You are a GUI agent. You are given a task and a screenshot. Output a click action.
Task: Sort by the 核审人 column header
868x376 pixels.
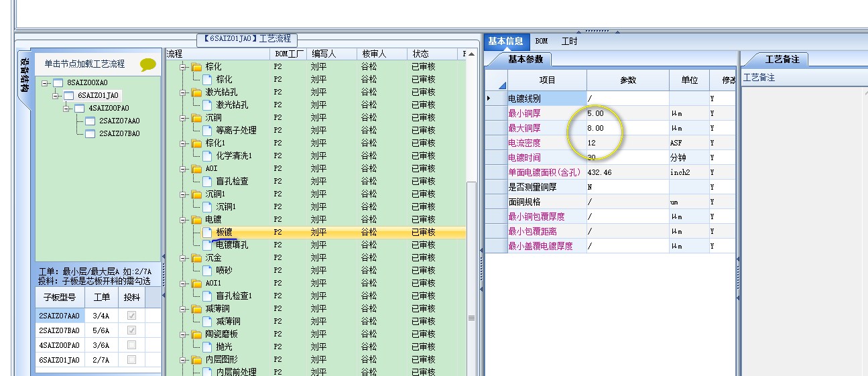point(382,54)
